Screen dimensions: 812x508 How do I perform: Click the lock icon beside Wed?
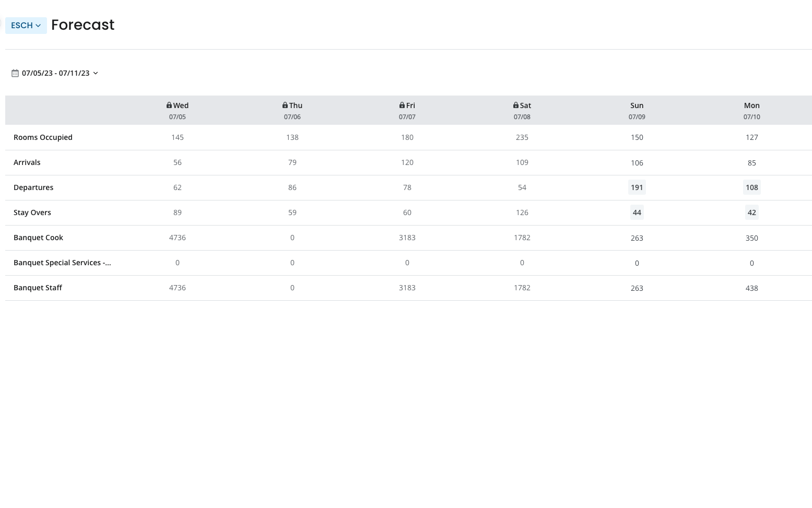169,105
